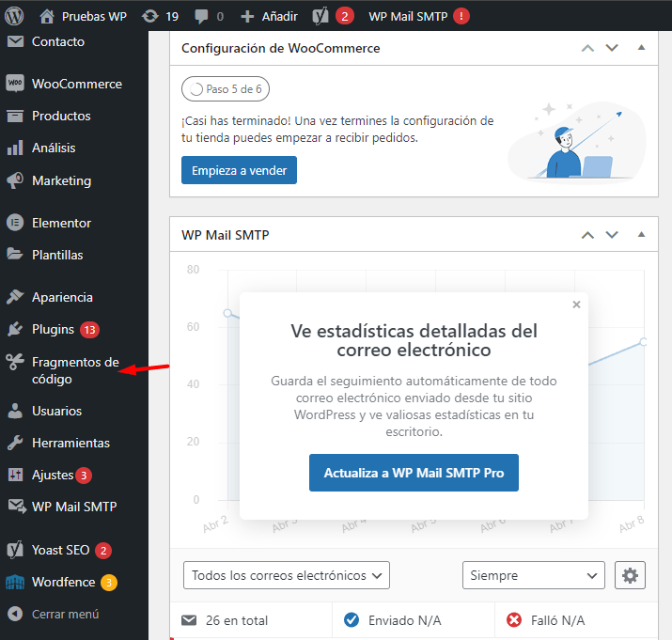This screenshot has height=640, width=672.
Task: Open the Herramientas menu
Action: point(70,443)
